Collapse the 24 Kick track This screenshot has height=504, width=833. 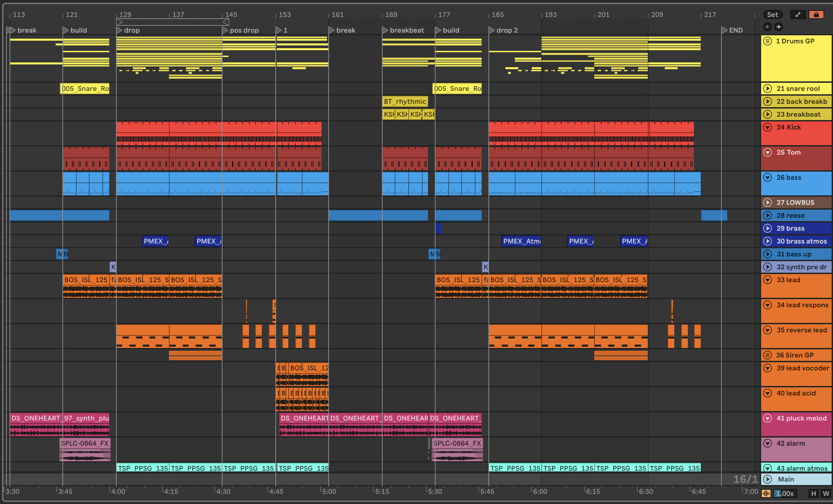coord(768,127)
